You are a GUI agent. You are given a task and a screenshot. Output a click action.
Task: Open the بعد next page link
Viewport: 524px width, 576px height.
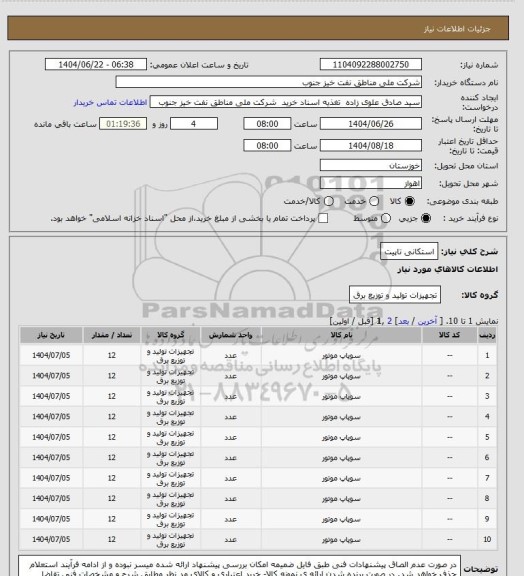pyautogui.click(x=403, y=321)
